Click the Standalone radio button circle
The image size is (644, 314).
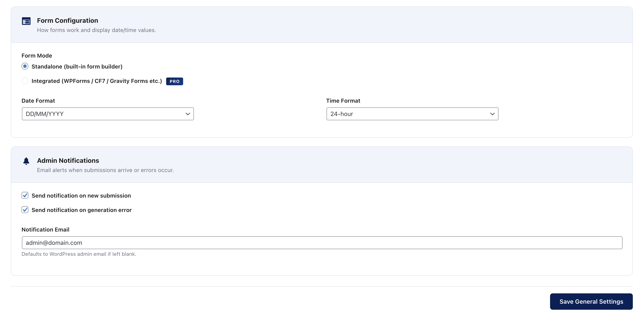click(25, 66)
